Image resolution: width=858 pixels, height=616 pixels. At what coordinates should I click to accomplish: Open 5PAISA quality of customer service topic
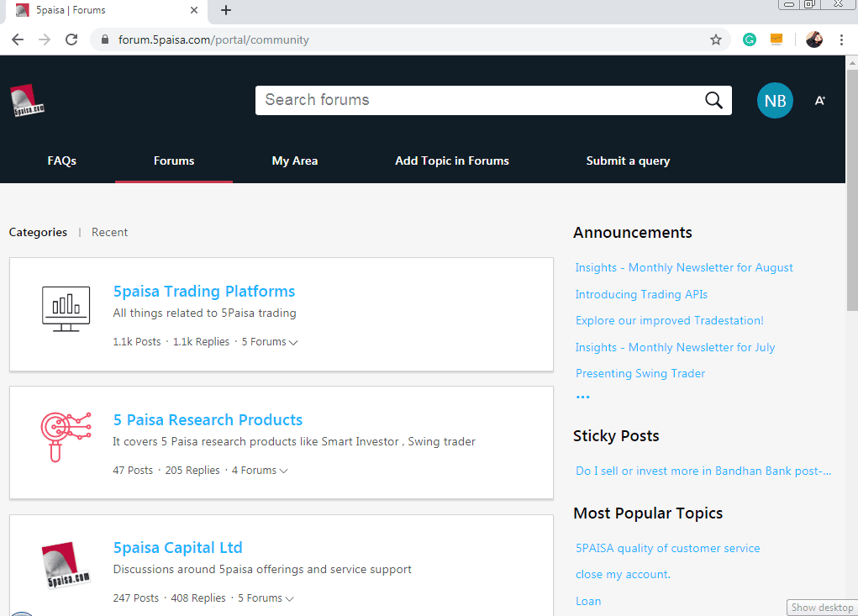tap(667, 548)
